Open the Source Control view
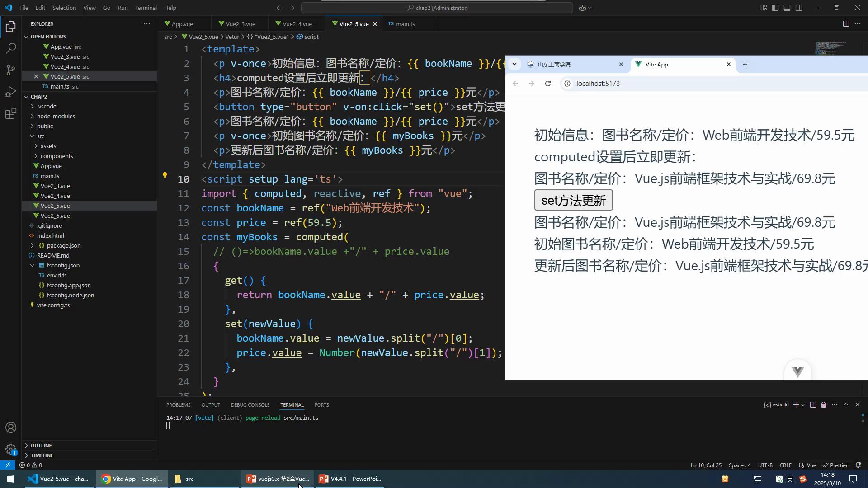The height and width of the screenshot is (488, 868). [11, 70]
